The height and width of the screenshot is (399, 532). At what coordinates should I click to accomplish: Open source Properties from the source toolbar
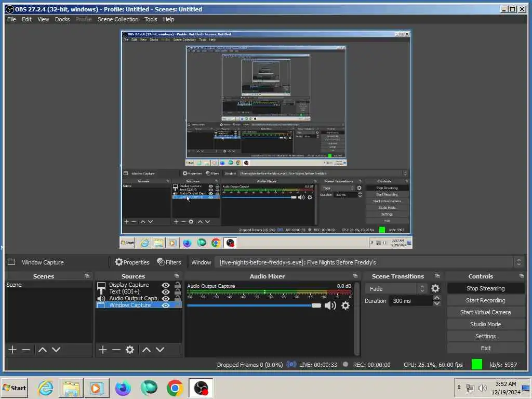132,262
